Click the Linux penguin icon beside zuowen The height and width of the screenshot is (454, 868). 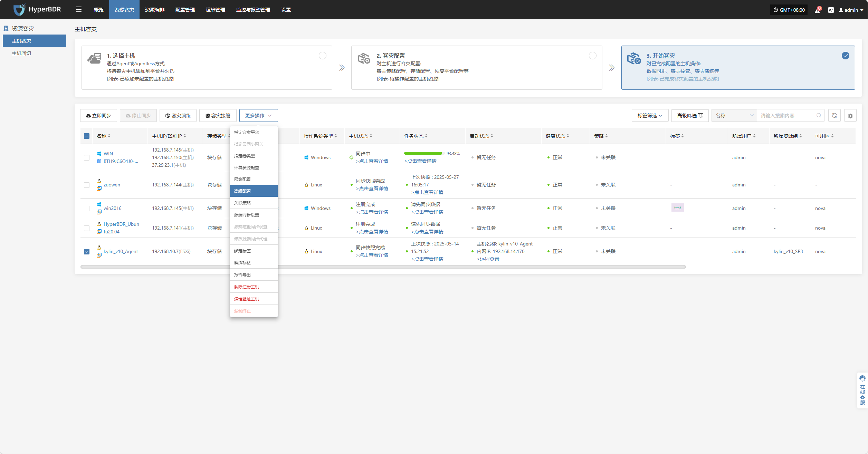tap(99, 181)
